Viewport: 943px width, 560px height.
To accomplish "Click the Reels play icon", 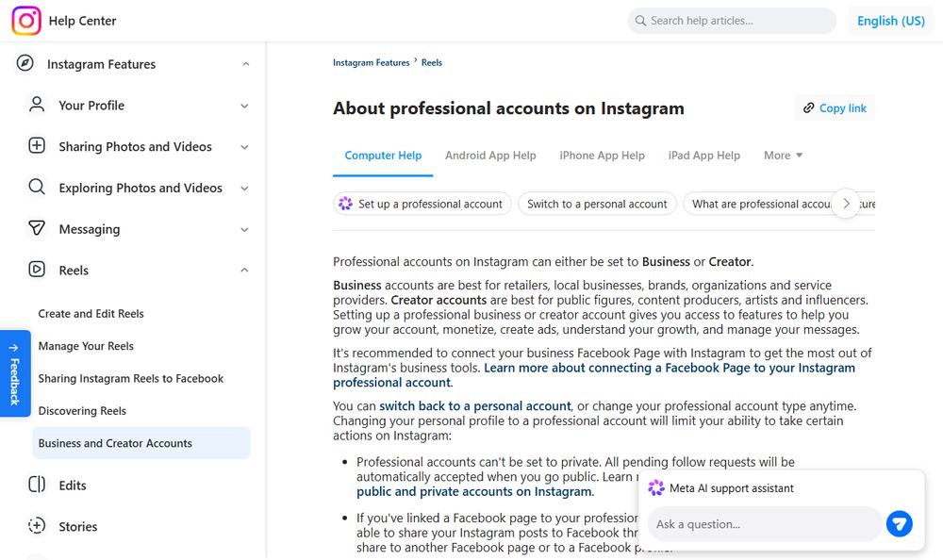I will (37, 270).
